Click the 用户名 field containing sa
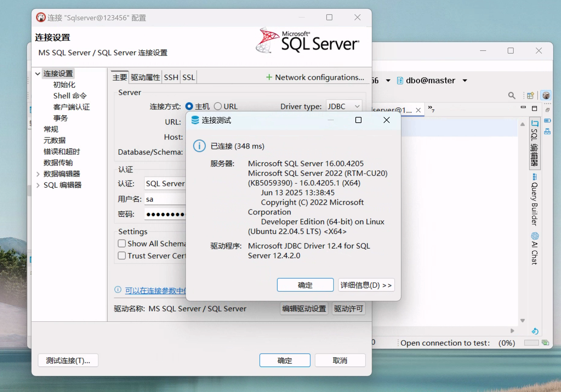561x392 pixels. (165, 199)
